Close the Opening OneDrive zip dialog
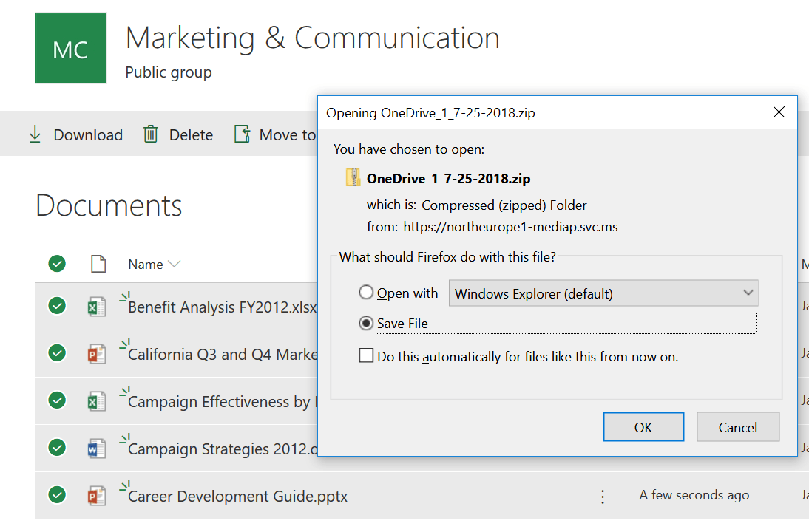This screenshot has height=532, width=809. [x=779, y=112]
